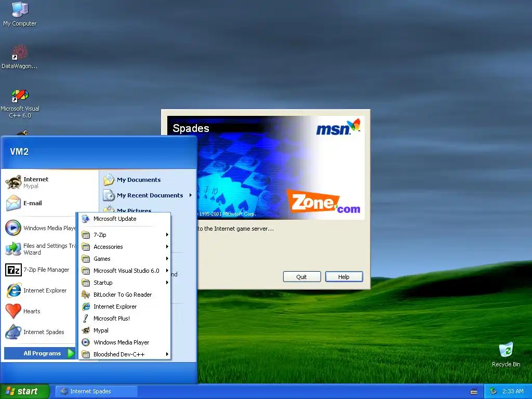Click the pinned Windows Media Player icon
The height and width of the screenshot is (399, 532).
tap(13, 228)
